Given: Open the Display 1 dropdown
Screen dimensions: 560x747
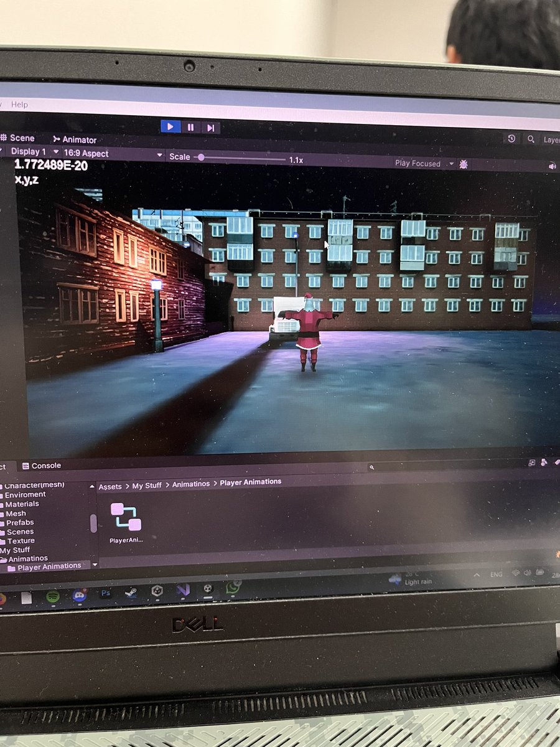Looking at the screenshot, I should [x=34, y=152].
